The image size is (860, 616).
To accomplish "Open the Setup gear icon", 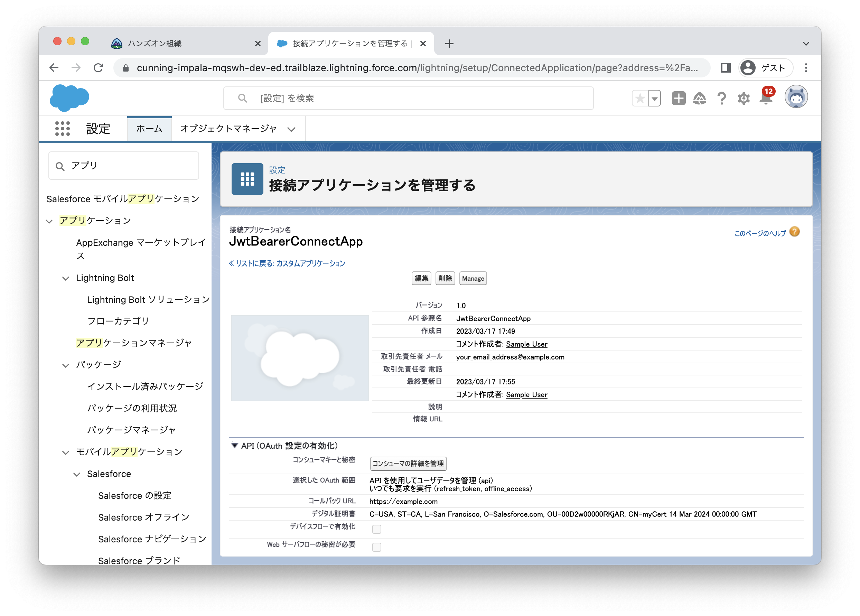I will click(744, 98).
